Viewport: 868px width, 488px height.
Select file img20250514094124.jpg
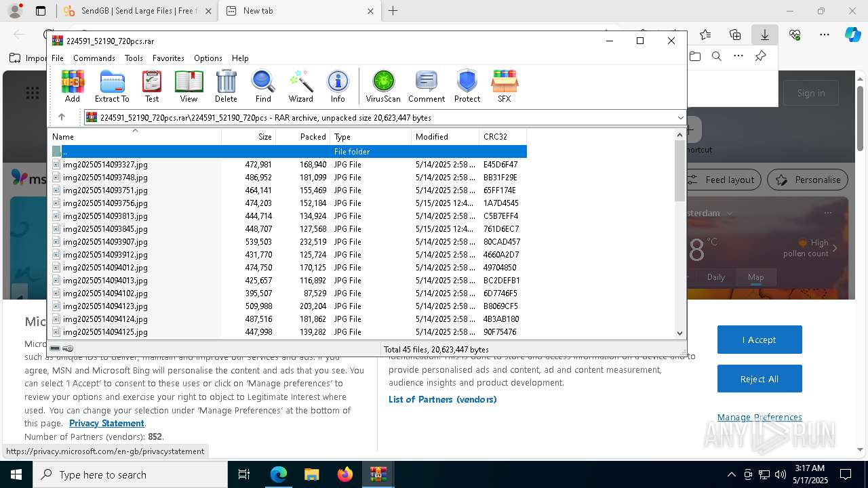pyautogui.click(x=288, y=319)
